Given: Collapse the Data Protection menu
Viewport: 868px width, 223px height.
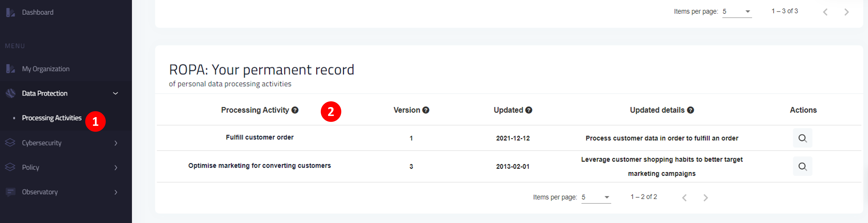Looking at the screenshot, I should 115,93.
